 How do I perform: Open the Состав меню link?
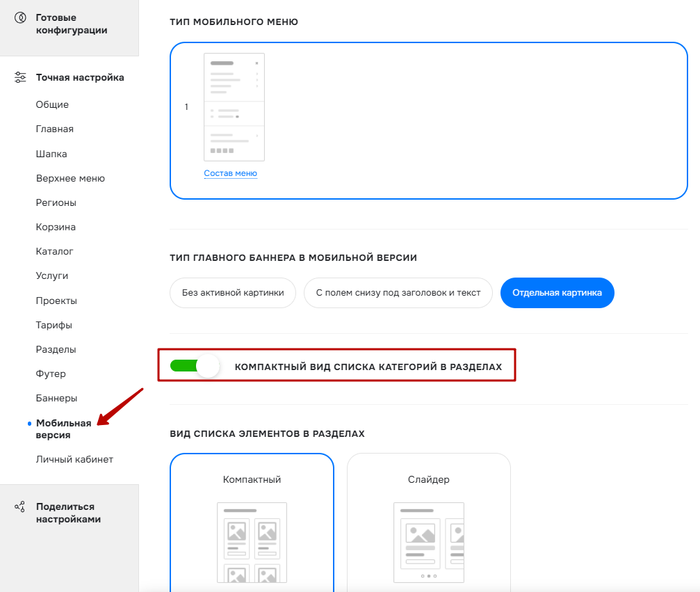pos(230,173)
